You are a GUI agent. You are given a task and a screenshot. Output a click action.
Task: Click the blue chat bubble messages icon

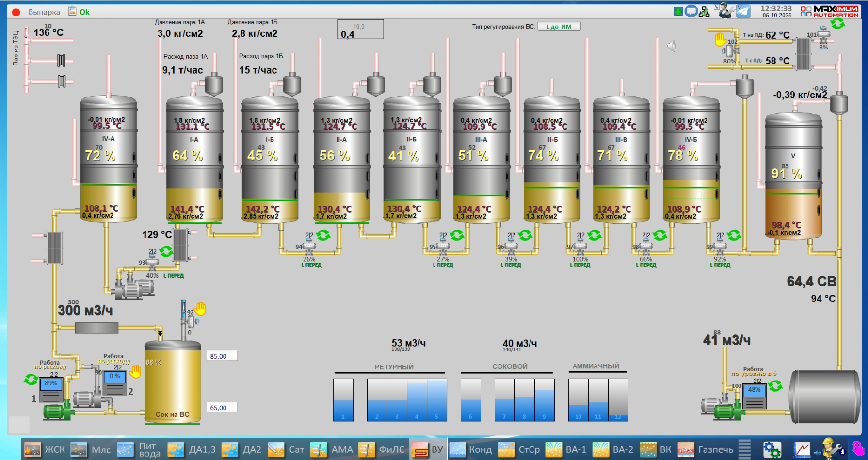click(x=691, y=11)
